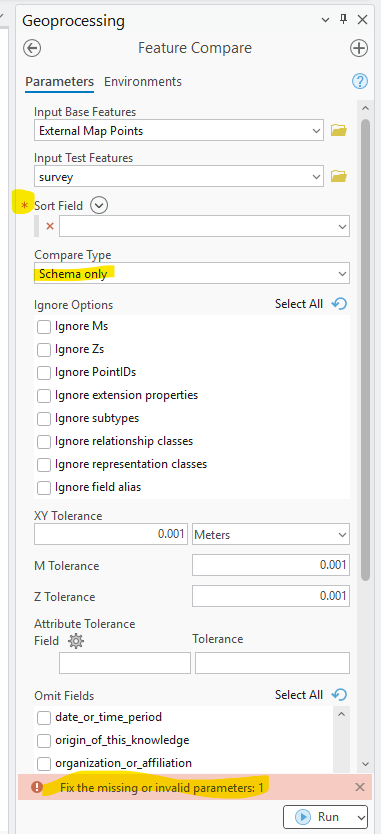Run the Feature Compare tool
Viewport: 381px width, 834px height.
pyautogui.click(x=319, y=816)
